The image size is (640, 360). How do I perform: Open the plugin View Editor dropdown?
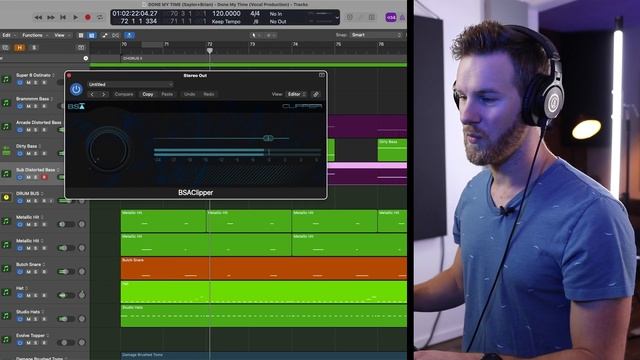pos(296,94)
